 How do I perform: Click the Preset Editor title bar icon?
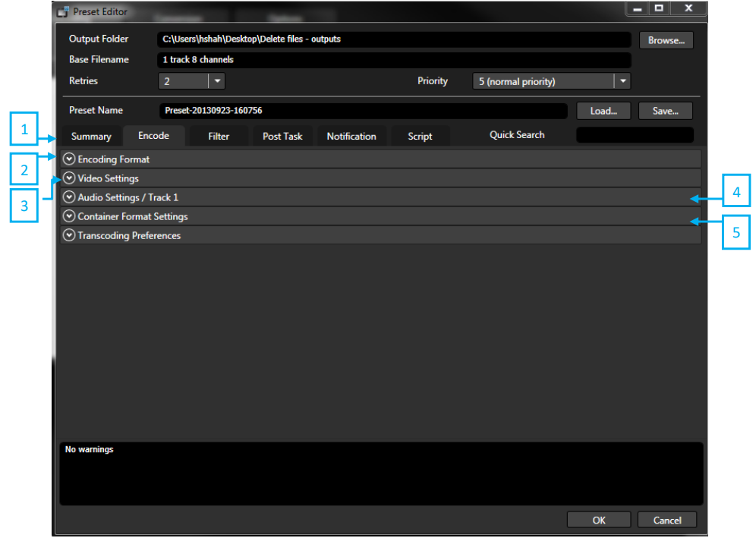click(62, 11)
